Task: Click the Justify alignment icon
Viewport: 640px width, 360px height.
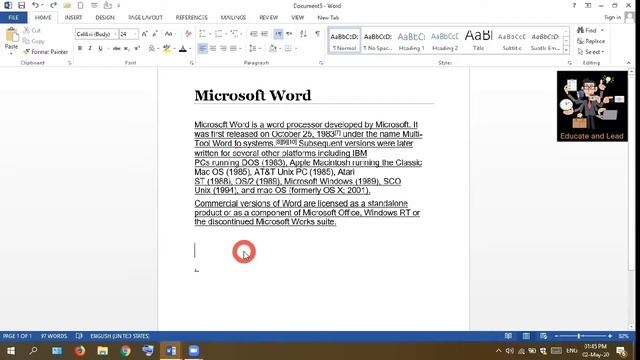Action: click(233, 49)
